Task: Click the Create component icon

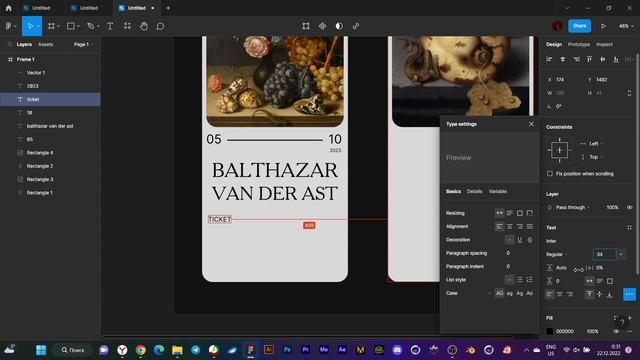Action: click(x=322, y=26)
